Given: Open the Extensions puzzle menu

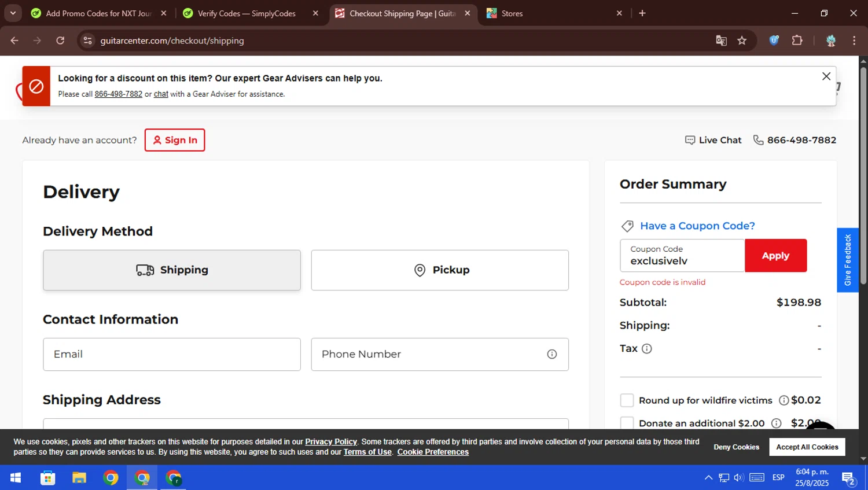Looking at the screenshot, I should (797, 40).
